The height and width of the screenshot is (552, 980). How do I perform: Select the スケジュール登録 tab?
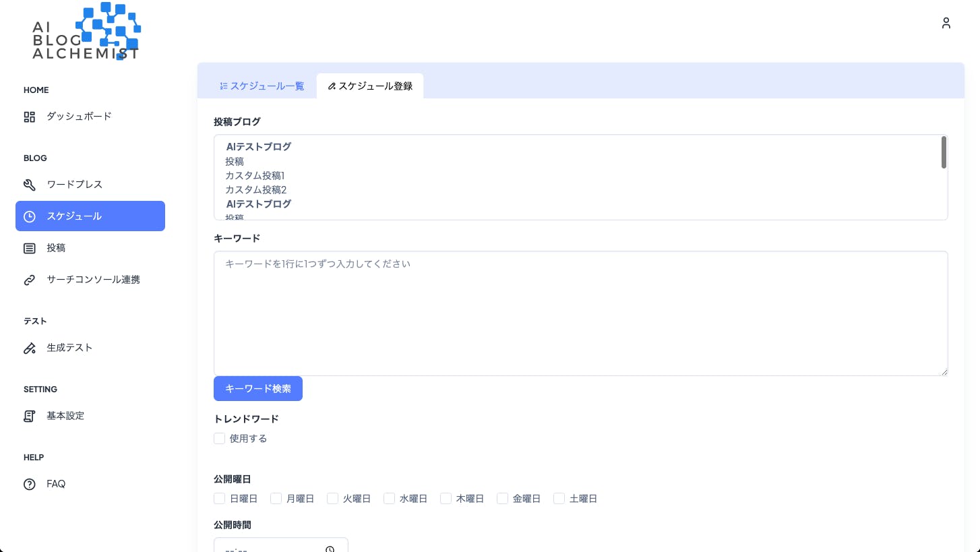(370, 86)
